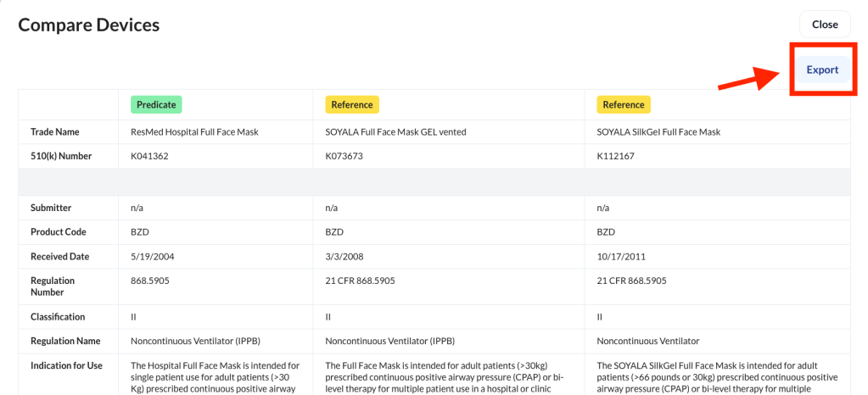Click 510(k) number K112167
The height and width of the screenshot is (395, 868).
(615, 156)
